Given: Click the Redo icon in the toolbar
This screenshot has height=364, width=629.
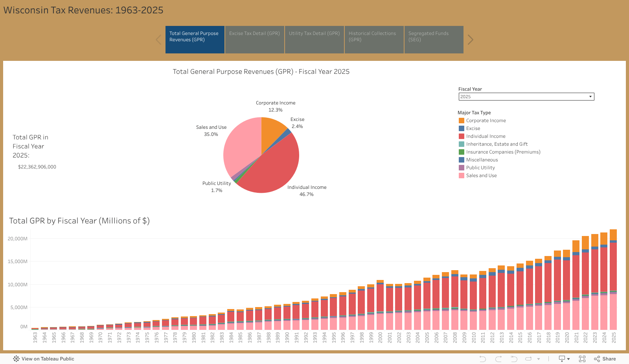Looking at the screenshot, I should 499,359.
